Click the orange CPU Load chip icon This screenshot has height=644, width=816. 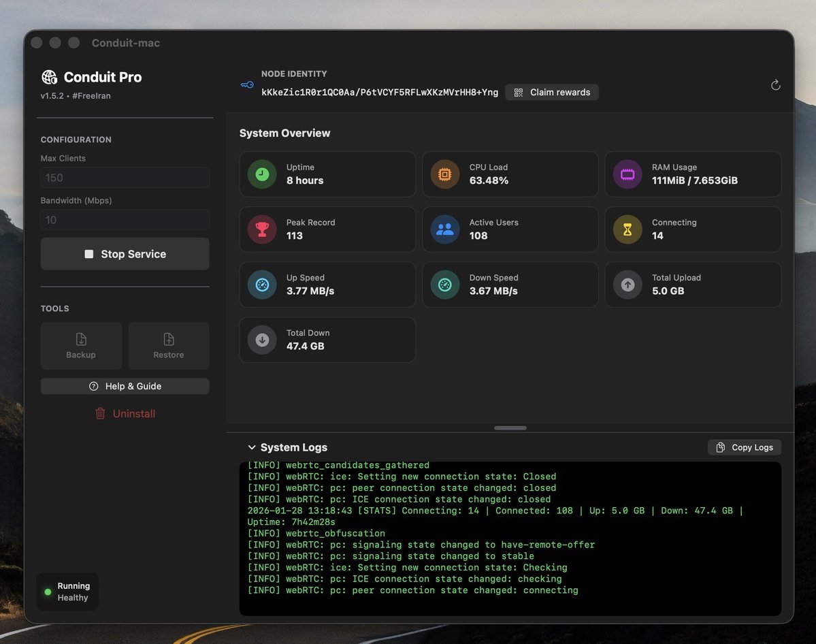pyautogui.click(x=445, y=174)
